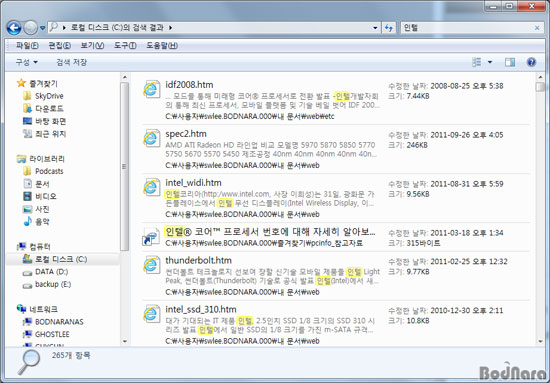
Task: Click the 로컬 디스크 (C:)의 검색 결과 breadcrumb
Action: point(118,28)
